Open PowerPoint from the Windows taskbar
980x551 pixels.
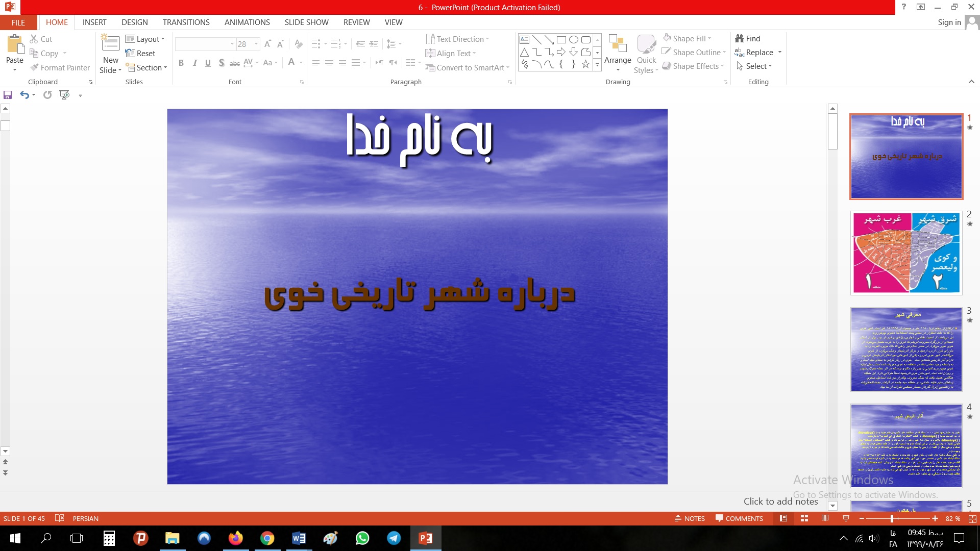425,538
